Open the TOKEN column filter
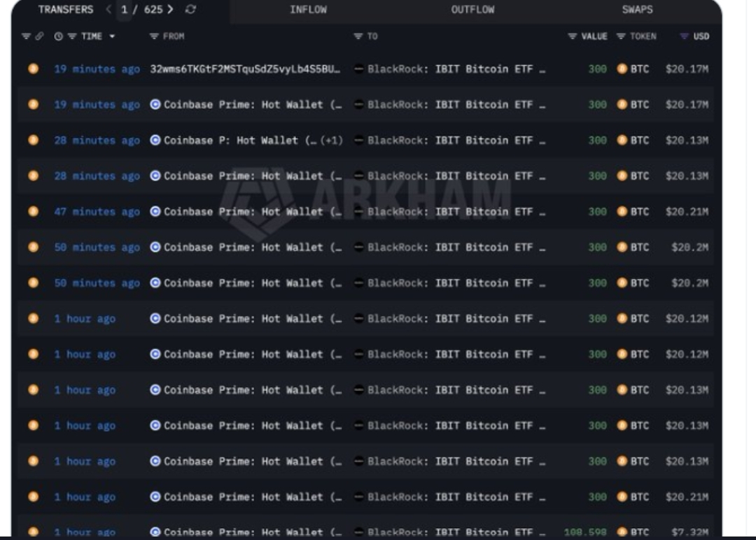The image size is (756, 540). (x=621, y=36)
